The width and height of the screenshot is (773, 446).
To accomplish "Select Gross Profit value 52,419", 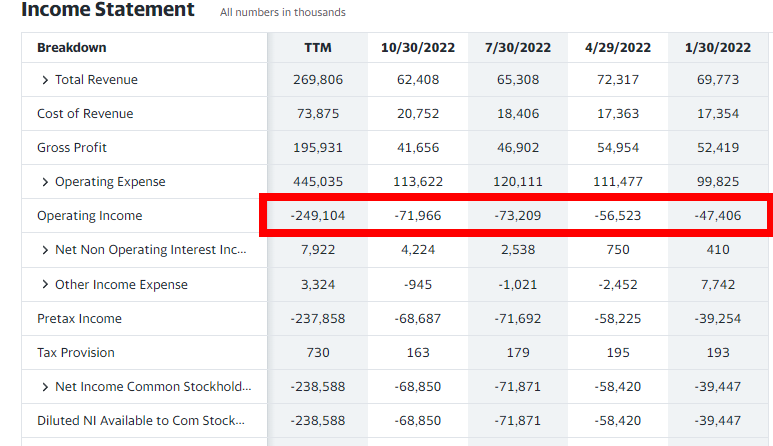I will pos(718,148).
